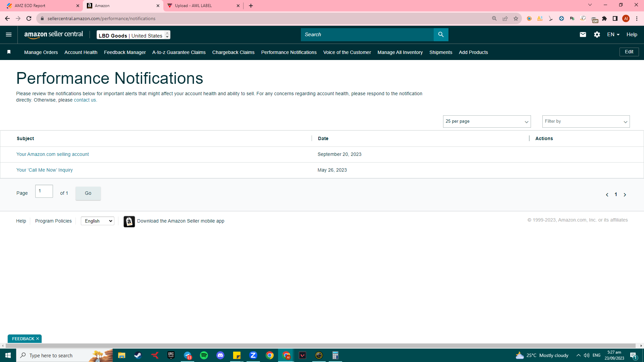Open the volume control in system tray
Viewport: 644px width, 362px height.
[x=587, y=355]
